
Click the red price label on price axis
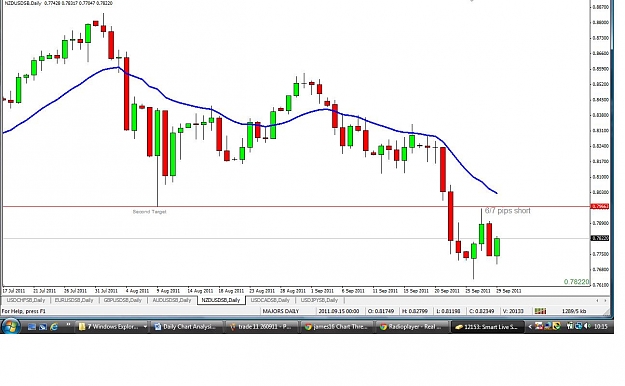(x=599, y=207)
